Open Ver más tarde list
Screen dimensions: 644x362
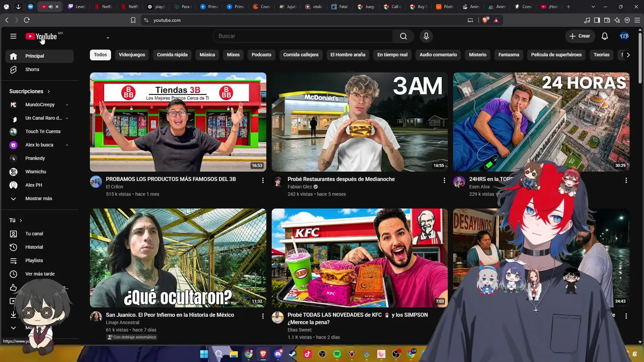40,274
